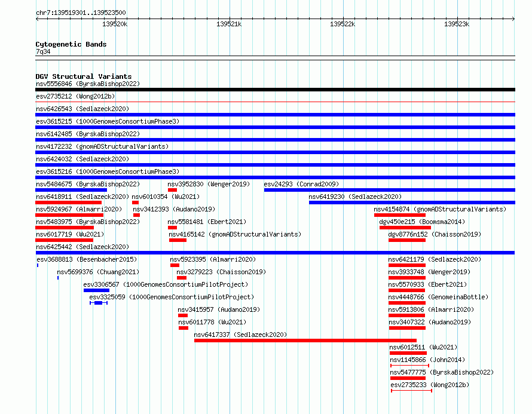Image resolution: width=532 pixels, height=414 pixels.
Task: Click nsv6017719 (Wu2021) label
Action: pos(70,234)
